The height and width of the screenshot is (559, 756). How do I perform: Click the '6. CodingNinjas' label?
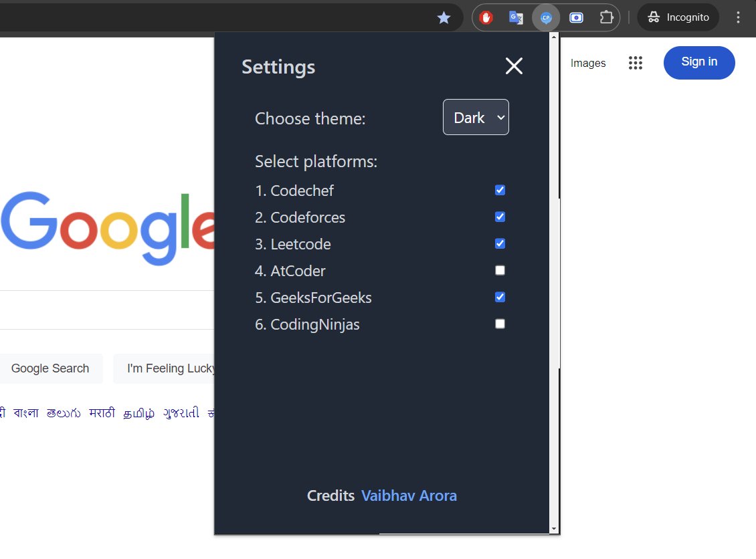[x=307, y=325]
